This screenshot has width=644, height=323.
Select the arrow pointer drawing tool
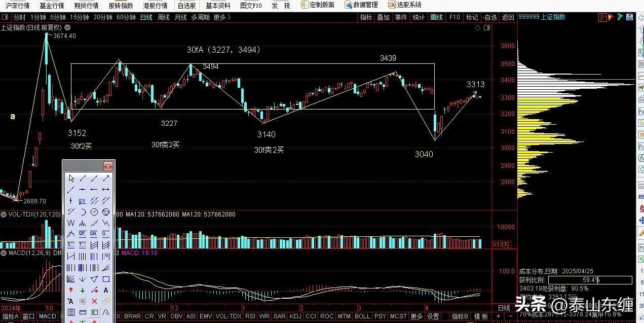pyautogui.click(x=70, y=178)
